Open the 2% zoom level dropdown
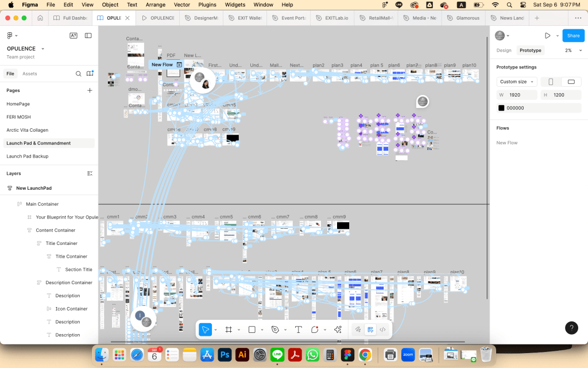The height and width of the screenshot is (368, 588). 572,51
